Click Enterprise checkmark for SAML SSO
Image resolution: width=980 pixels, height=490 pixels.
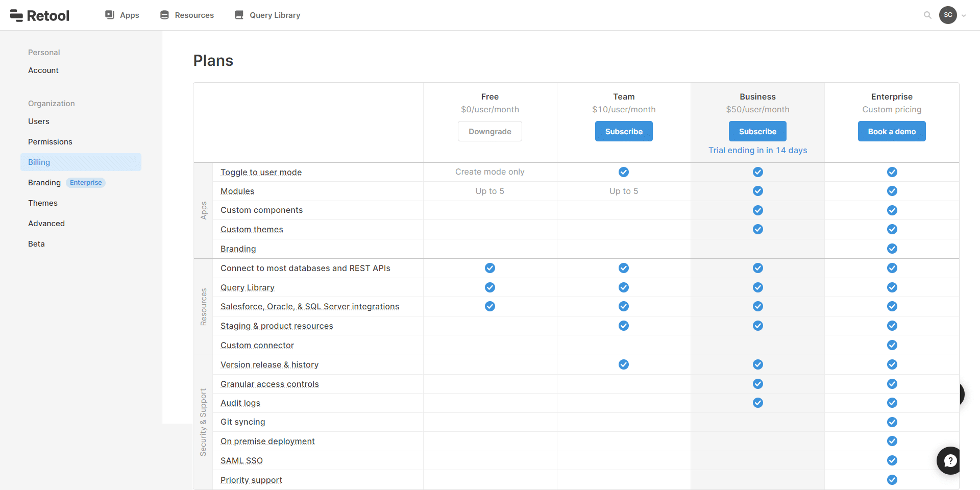(x=892, y=460)
